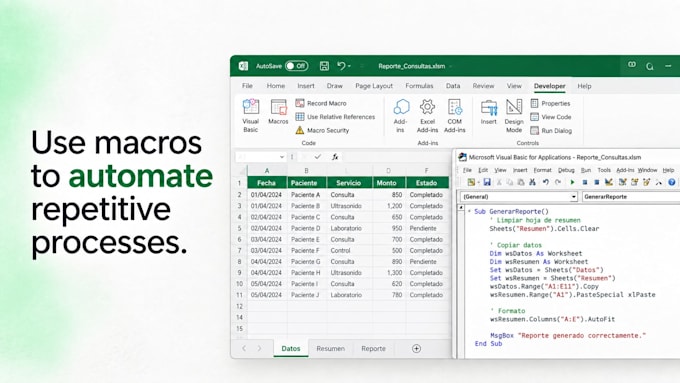Click the Save icon in title bar
The image size is (680, 383).
tap(324, 66)
